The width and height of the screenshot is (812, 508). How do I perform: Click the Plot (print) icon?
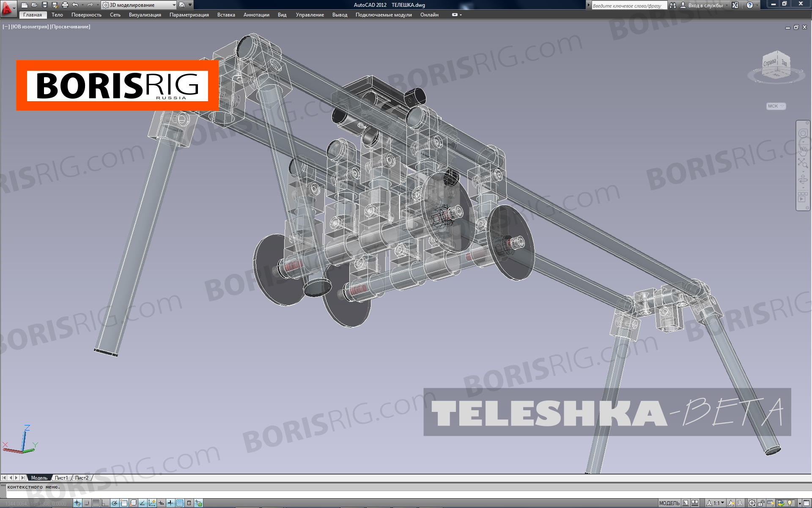coord(65,5)
